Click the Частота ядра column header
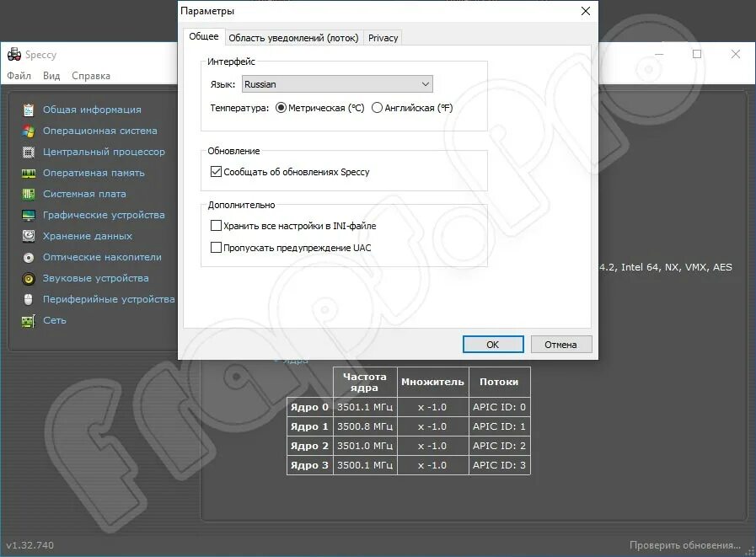 pos(365,382)
